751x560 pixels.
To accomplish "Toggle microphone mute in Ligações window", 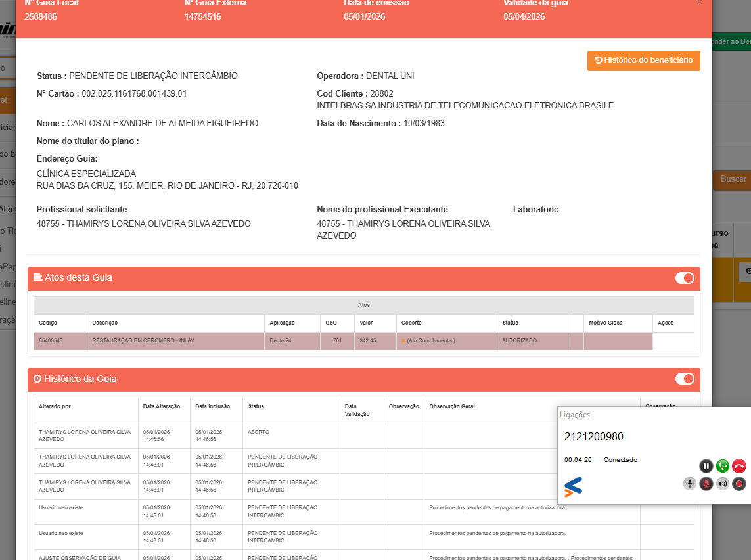I will 706,484.
